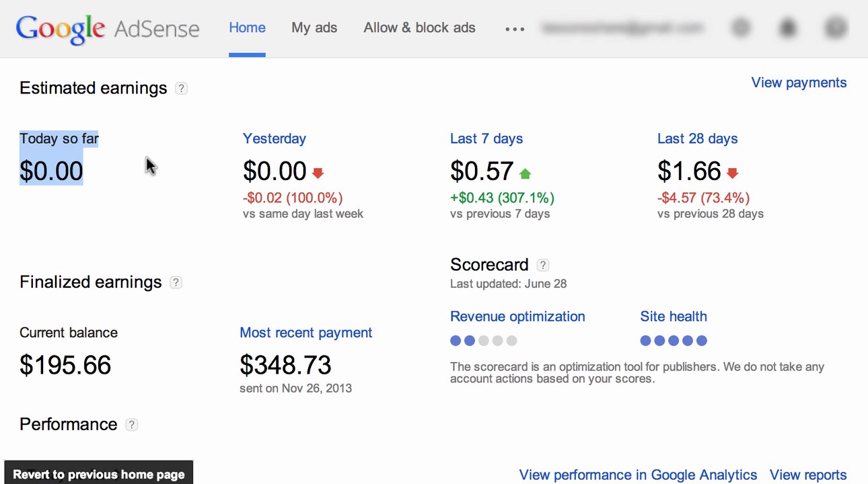Follow the View payments link
868x484 pixels.
799,83
